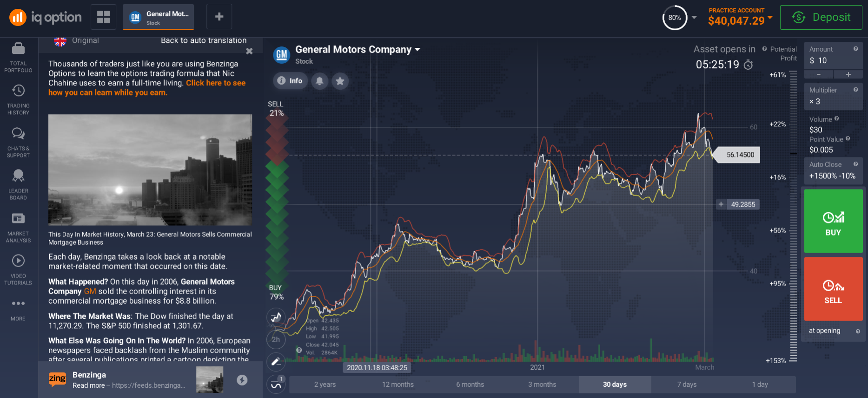Close the news article panel

click(x=249, y=51)
